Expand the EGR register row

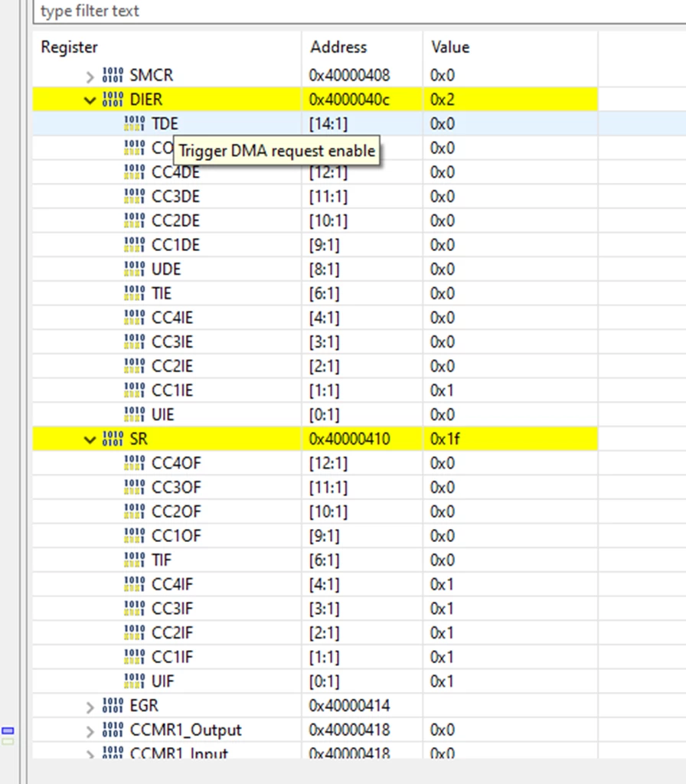[90, 707]
